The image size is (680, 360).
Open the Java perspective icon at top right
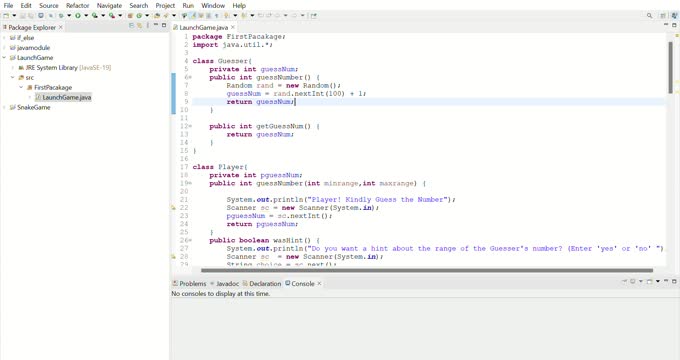[674, 16]
